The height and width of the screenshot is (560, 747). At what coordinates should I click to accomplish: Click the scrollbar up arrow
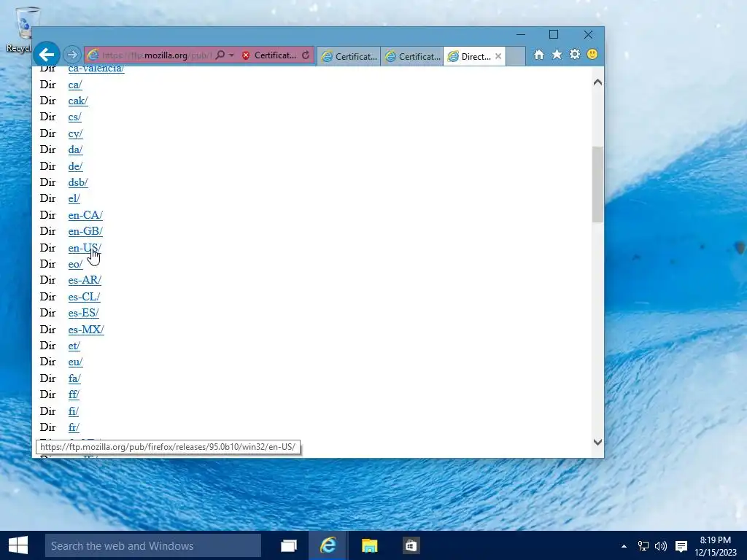(597, 82)
